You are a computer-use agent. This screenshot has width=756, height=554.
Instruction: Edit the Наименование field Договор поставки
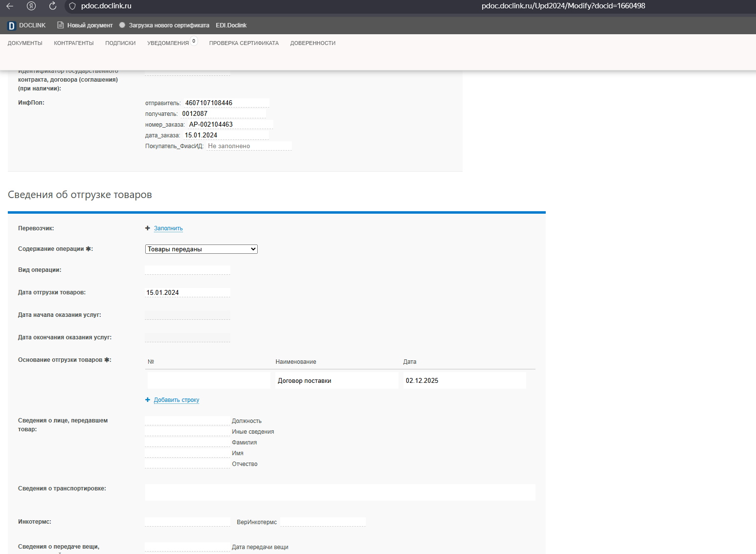[x=337, y=380]
